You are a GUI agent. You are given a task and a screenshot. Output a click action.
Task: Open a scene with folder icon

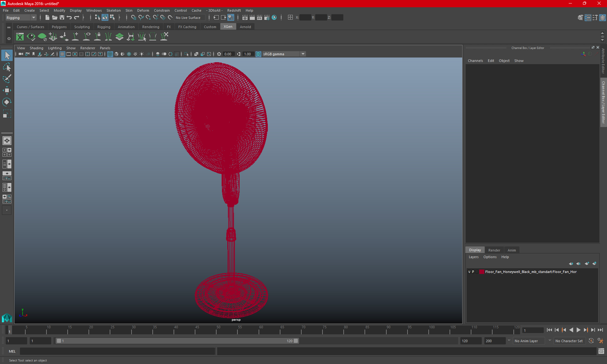pos(55,18)
